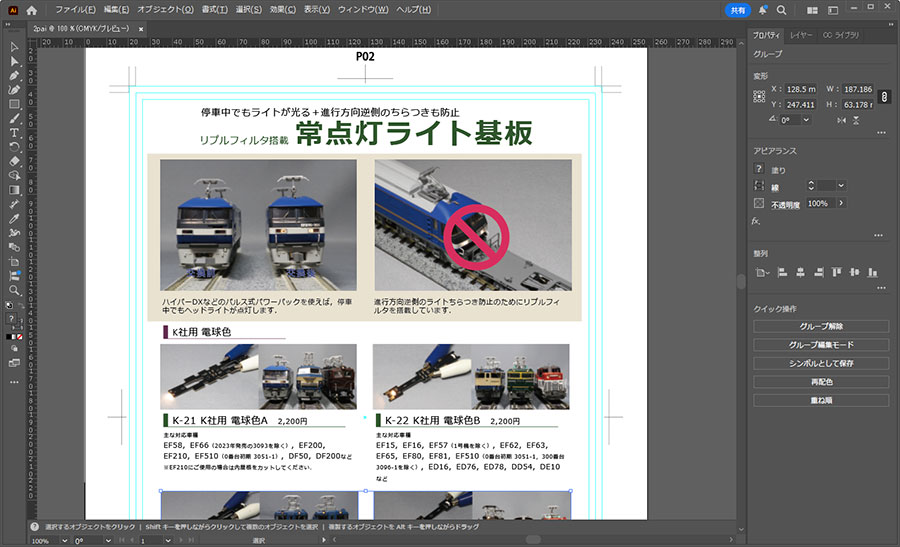Open the artboard number dropdown
The height and width of the screenshot is (547, 900).
tap(168, 541)
